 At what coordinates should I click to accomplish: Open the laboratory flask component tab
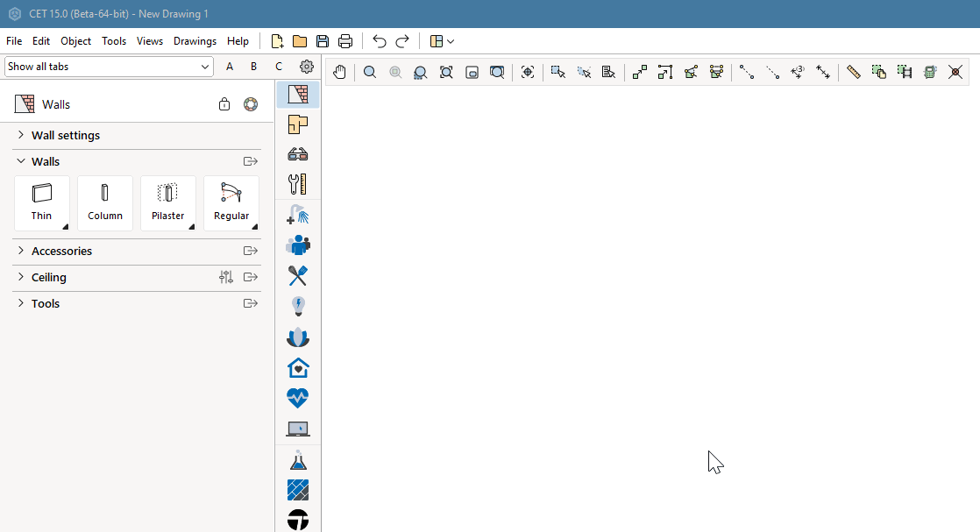pyautogui.click(x=298, y=460)
